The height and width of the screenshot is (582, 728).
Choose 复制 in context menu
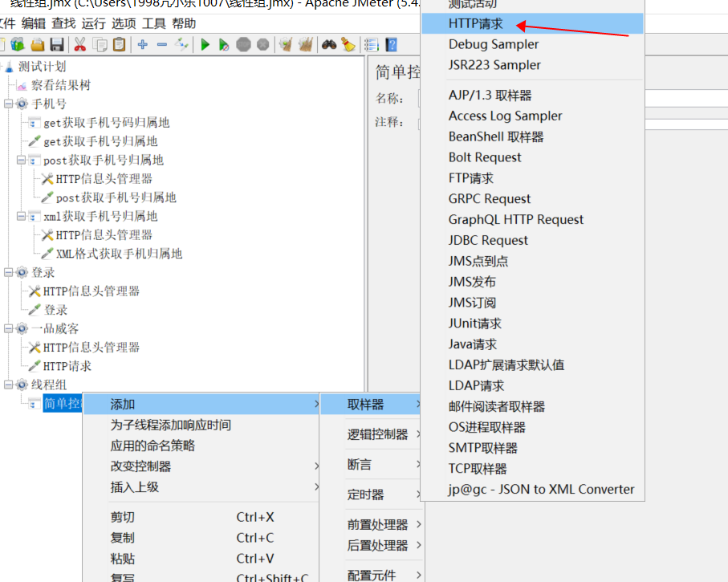pos(201,538)
